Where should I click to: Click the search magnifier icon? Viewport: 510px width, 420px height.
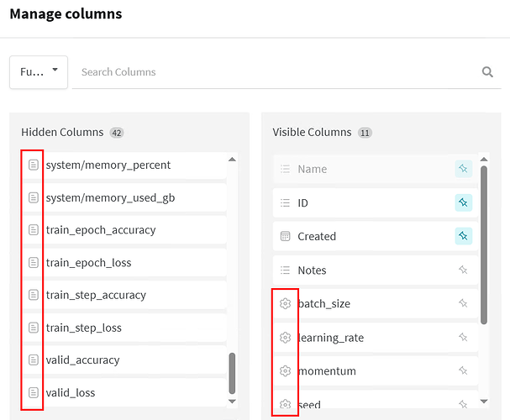tap(487, 72)
